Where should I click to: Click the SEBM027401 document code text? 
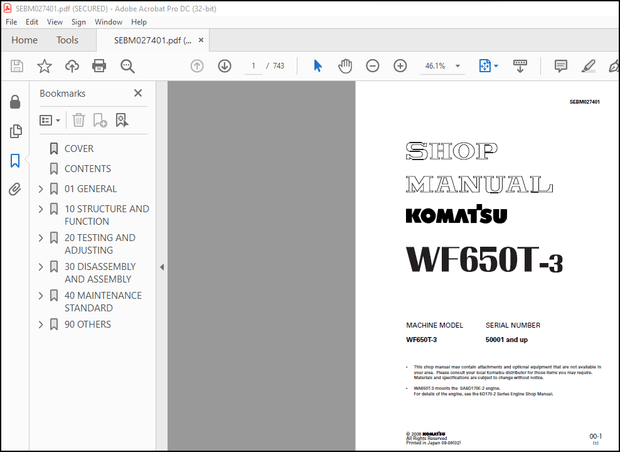(x=584, y=102)
